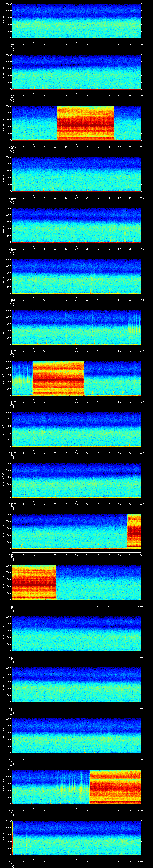Click the 30-second tick on the 2:44:00 axis

coord(76,453)
